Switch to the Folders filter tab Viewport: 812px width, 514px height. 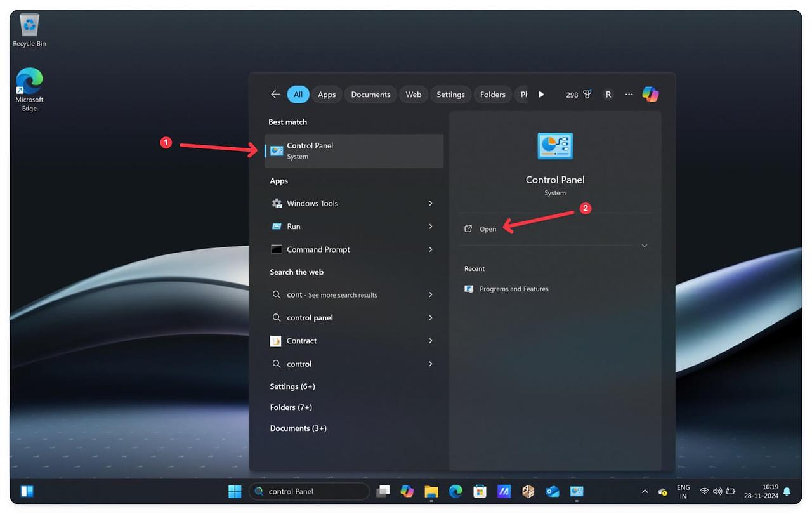point(492,95)
